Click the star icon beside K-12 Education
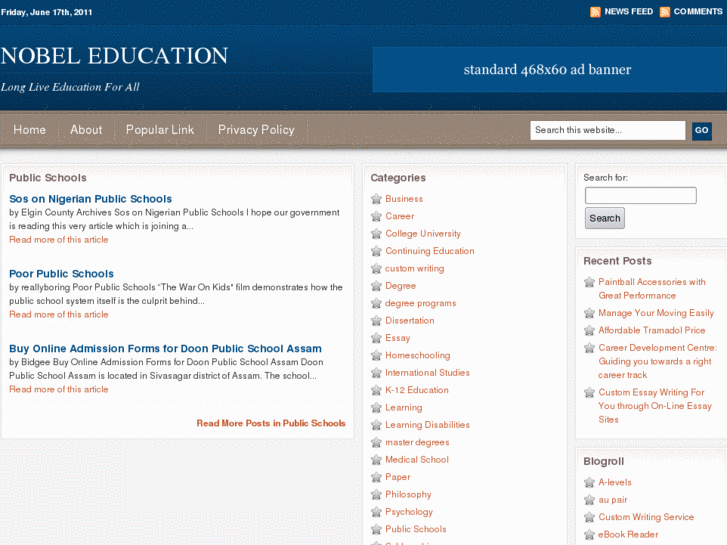727x545 pixels. tap(376, 390)
